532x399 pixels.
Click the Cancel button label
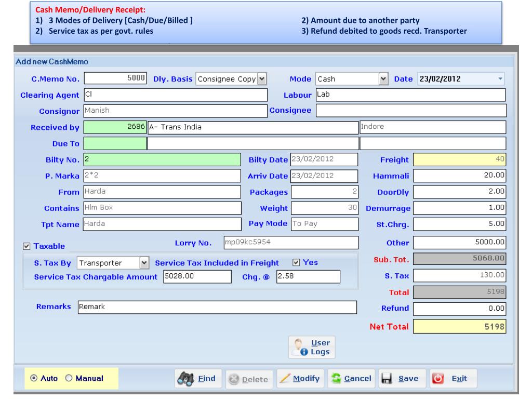coord(357,378)
